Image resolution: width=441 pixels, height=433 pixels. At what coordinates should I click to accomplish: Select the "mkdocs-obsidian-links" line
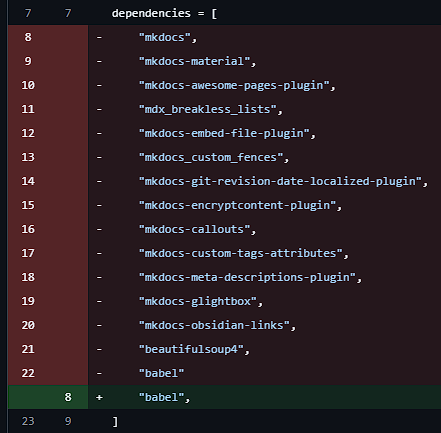click(x=217, y=325)
